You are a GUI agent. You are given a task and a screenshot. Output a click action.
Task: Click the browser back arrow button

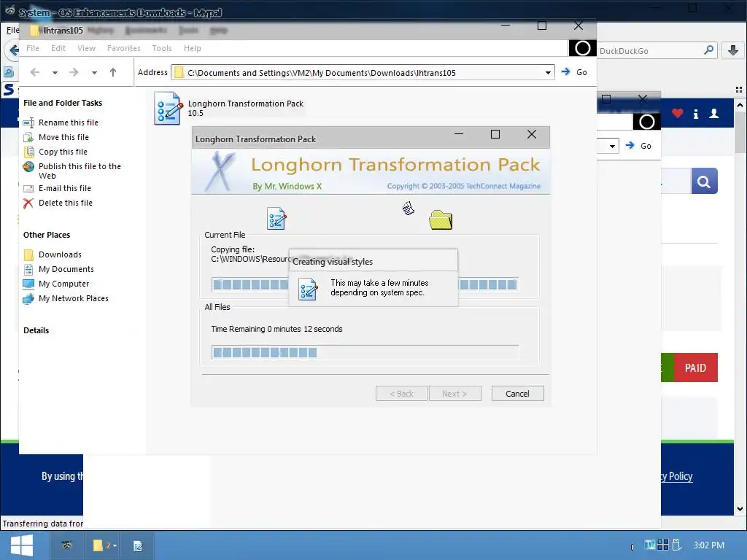point(12,50)
